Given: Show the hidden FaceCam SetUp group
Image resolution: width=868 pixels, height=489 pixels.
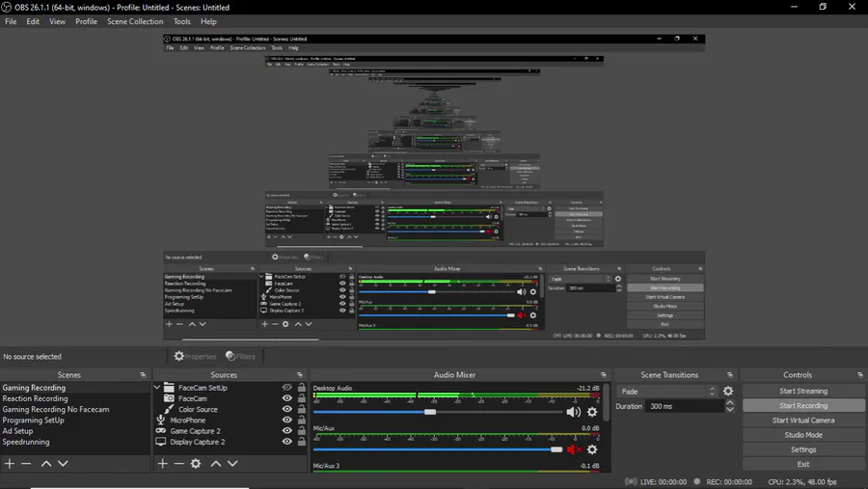Looking at the screenshot, I should tap(286, 388).
